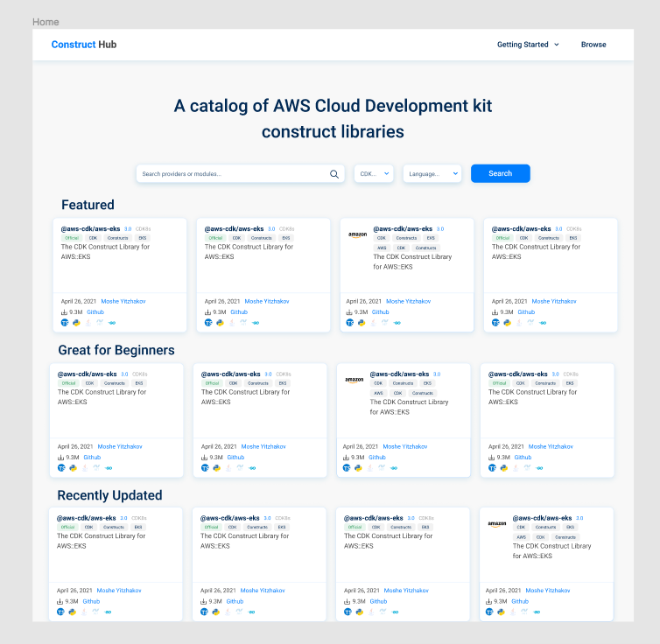660x644 pixels.
Task: Click Official tag on first Great for Beginners card
Action: [x=68, y=383]
